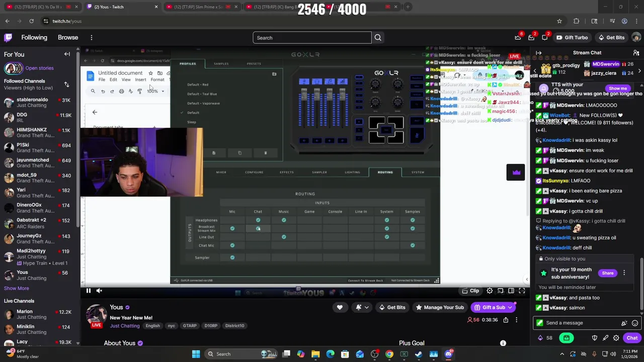This screenshot has width=644, height=362.
Task: Open the Following navigation tab
Action: 34,38
